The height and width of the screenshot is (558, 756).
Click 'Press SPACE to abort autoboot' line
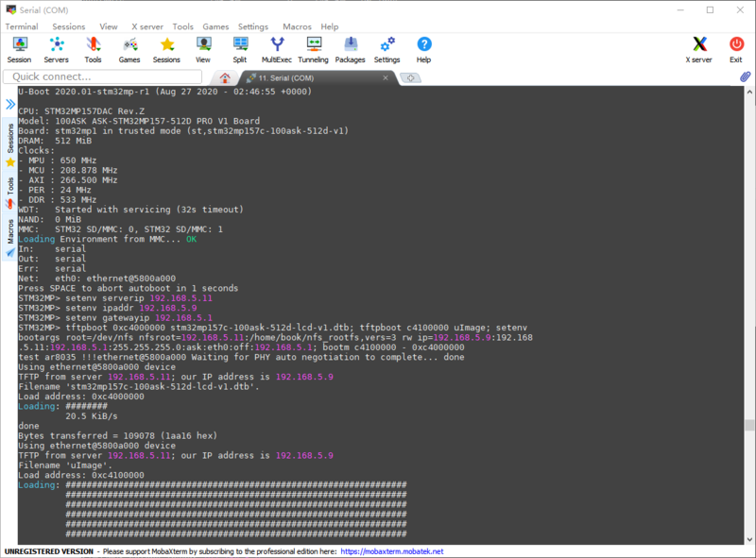click(x=129, y=288)
